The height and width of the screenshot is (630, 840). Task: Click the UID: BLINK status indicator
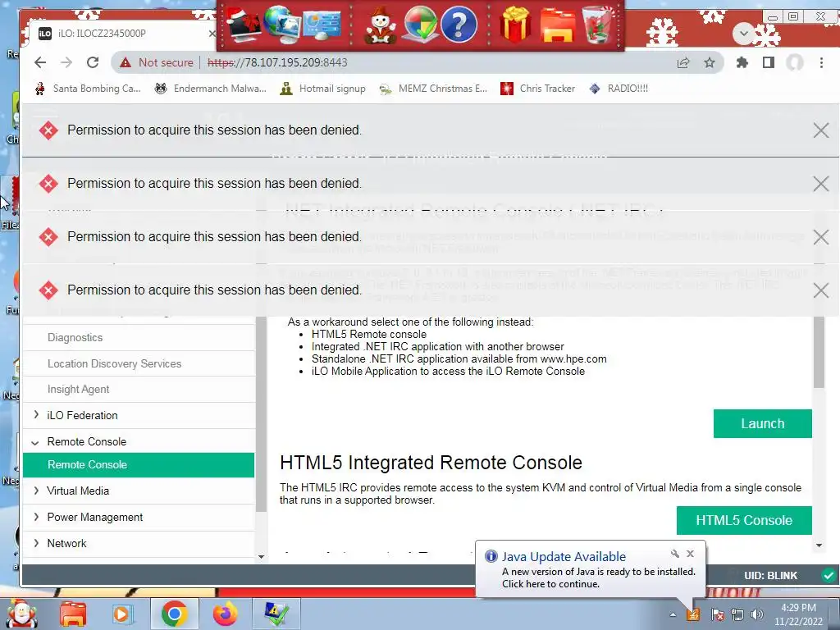(770, 575)
